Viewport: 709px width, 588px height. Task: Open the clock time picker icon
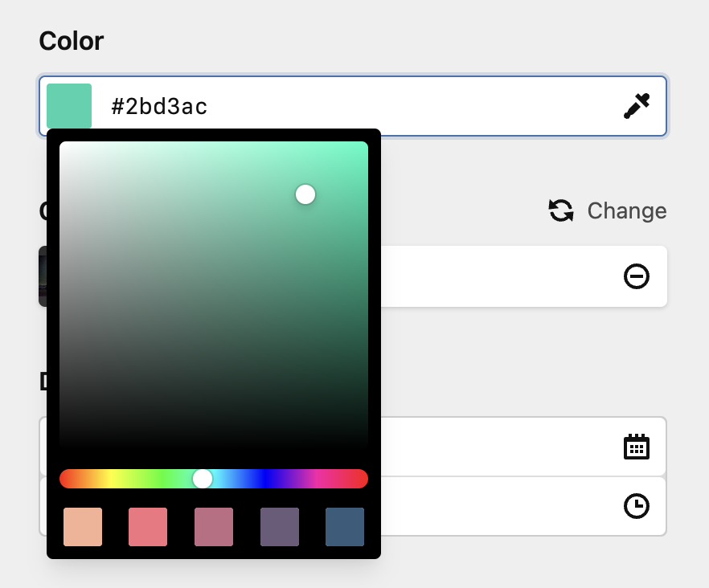tap(637, 505)
